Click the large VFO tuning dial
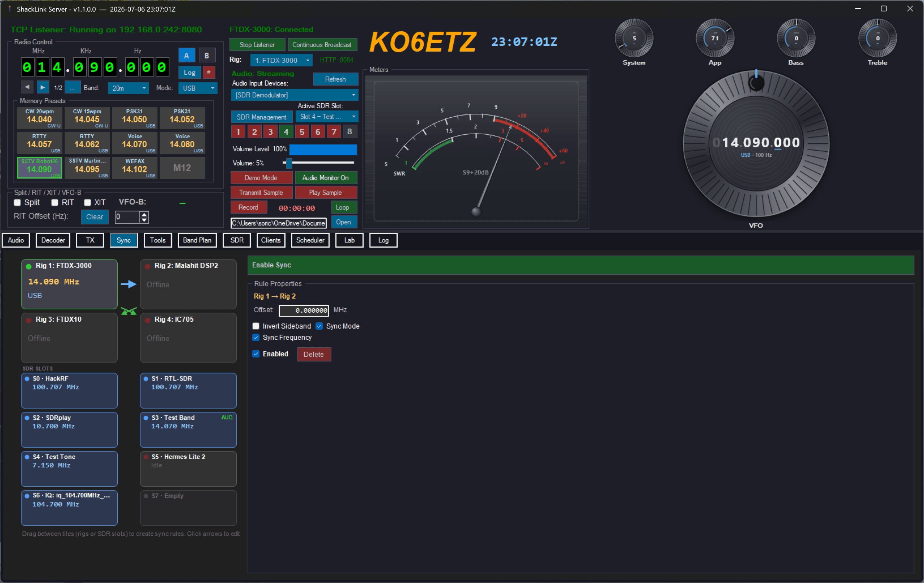Viewport: 924px width, 583px height. [756, 143]
